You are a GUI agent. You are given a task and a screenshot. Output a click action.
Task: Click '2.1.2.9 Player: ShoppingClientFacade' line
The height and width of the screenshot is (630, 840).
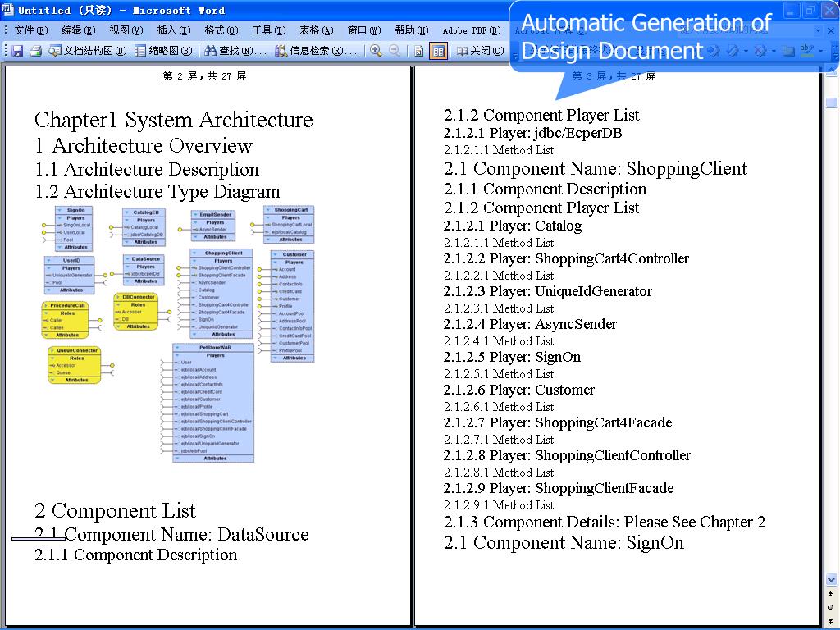[x=558, y=488]
